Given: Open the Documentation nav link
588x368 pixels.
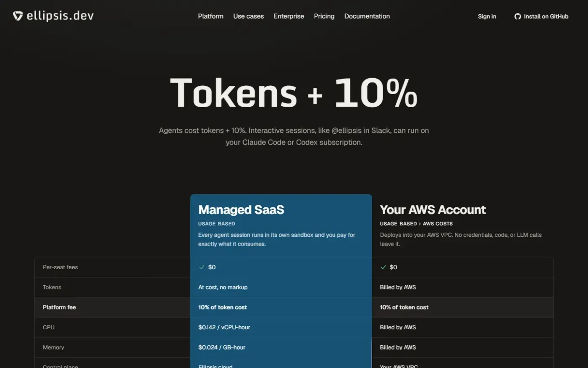Looking at the screenshot, I should coord(367,16).
